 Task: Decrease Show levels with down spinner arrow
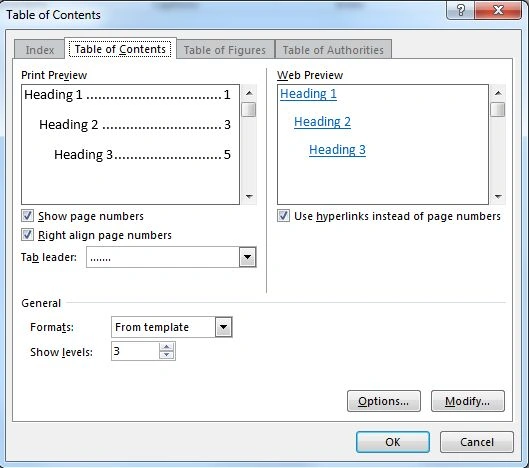click(166, 355)
